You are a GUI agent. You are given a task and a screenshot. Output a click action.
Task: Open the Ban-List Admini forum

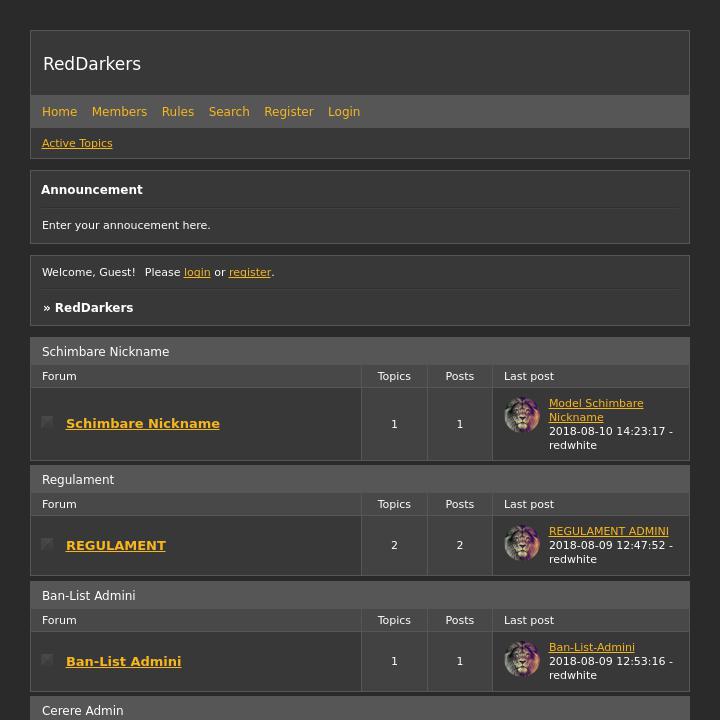[x=123, y=662]
